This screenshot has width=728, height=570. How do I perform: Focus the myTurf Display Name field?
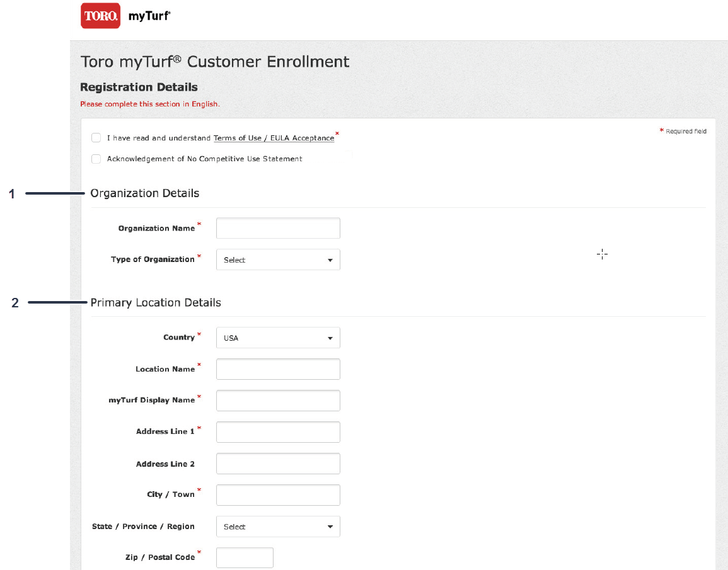click(278, 401)
